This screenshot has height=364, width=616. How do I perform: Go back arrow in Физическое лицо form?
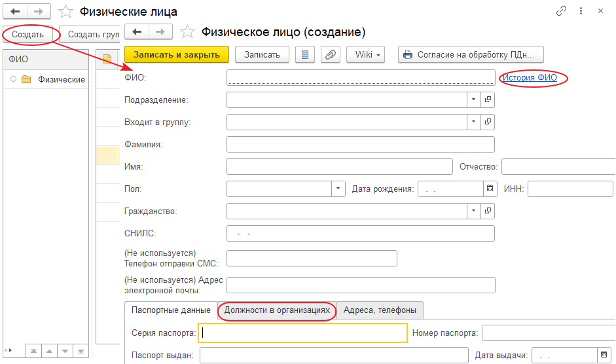coord(137,32)
